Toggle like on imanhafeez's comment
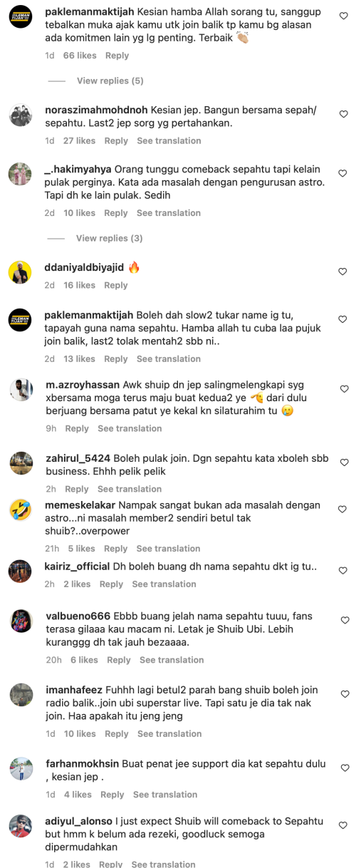 point(343,694)
